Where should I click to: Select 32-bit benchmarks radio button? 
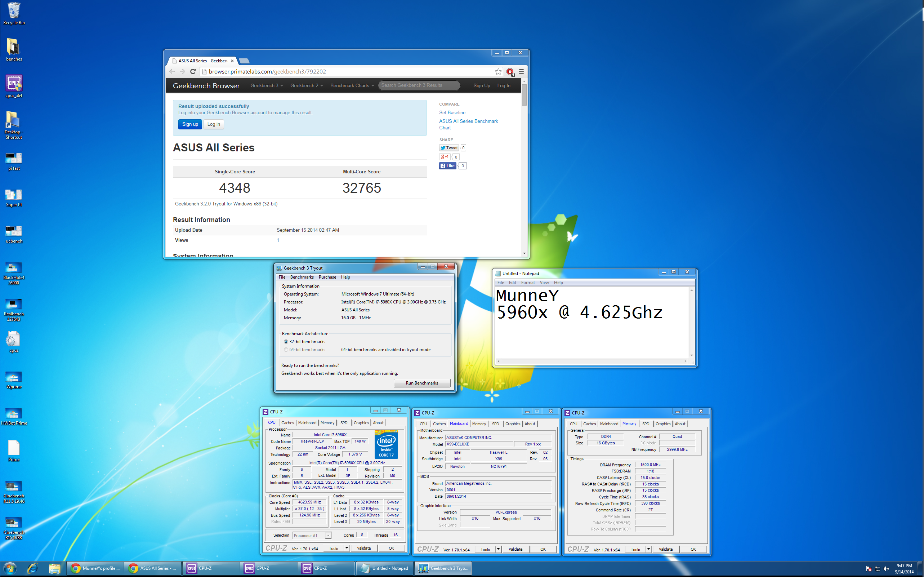click(x=286, y=342)
